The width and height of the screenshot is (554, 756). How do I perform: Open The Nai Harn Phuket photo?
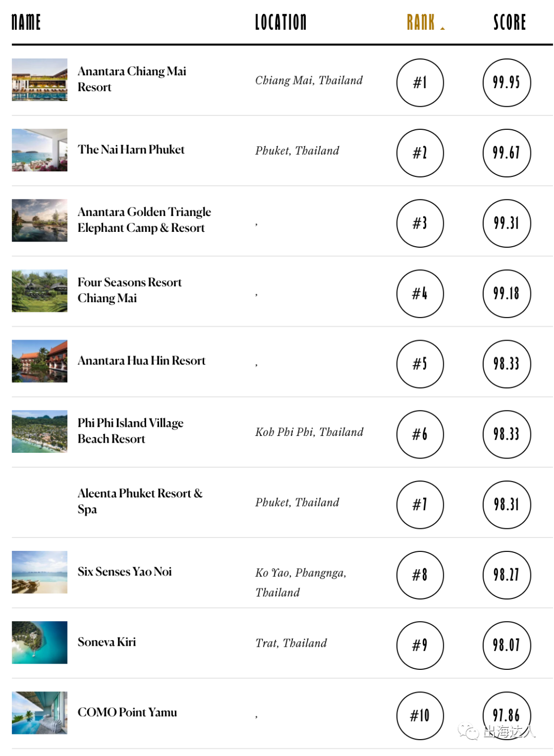pyautogui.click(x=39, y=150)
